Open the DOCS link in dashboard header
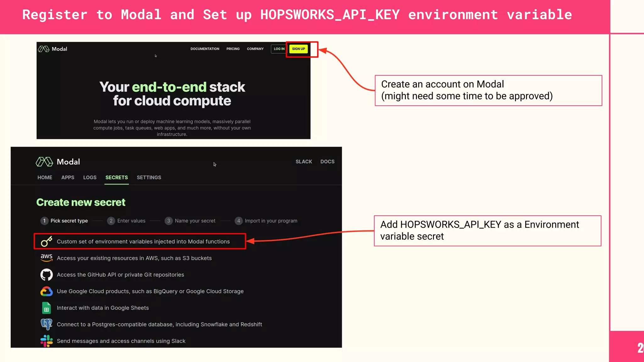644x362 pixels. 327,162
